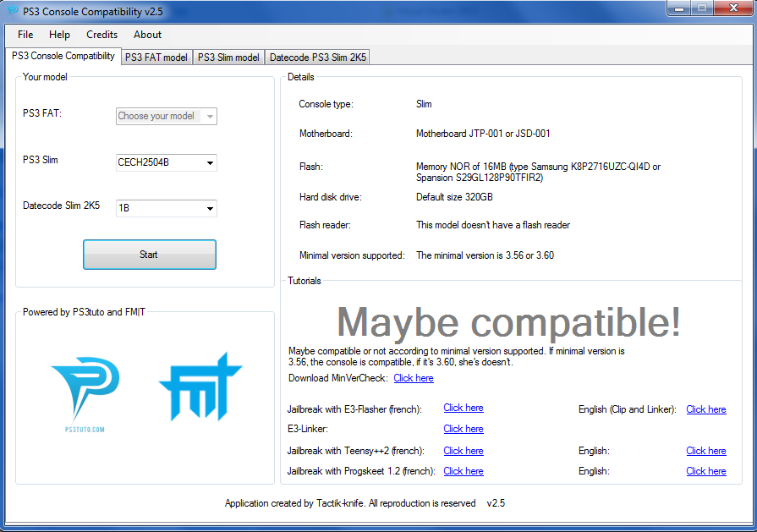
Task: Open the E3-Linker tutorial link
Action: [464, 429]
